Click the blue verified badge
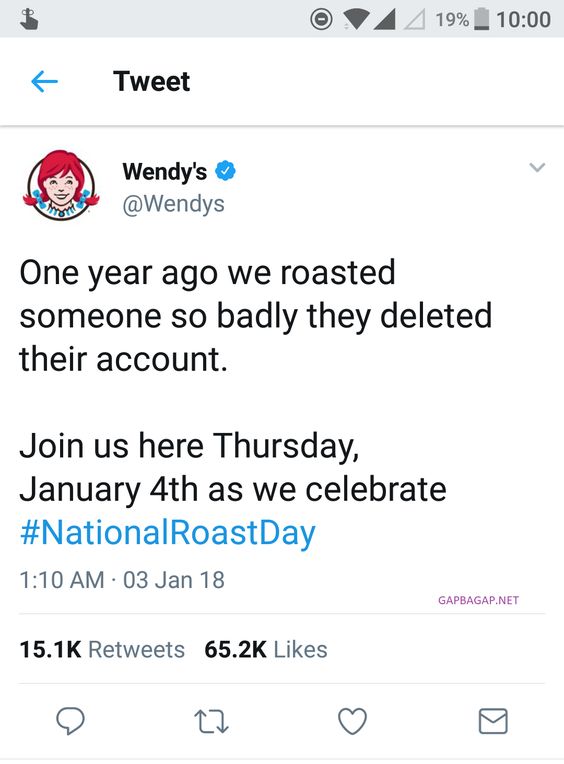 pos(225,171)
